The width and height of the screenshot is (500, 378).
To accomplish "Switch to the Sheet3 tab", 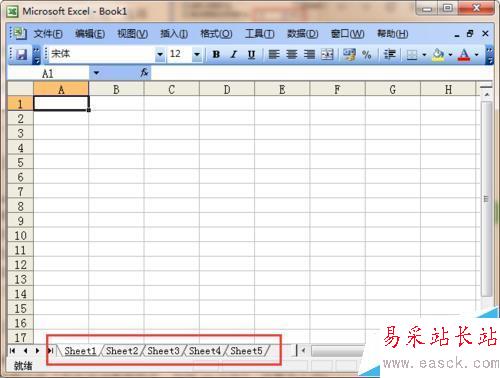I will tap(163, 351).
